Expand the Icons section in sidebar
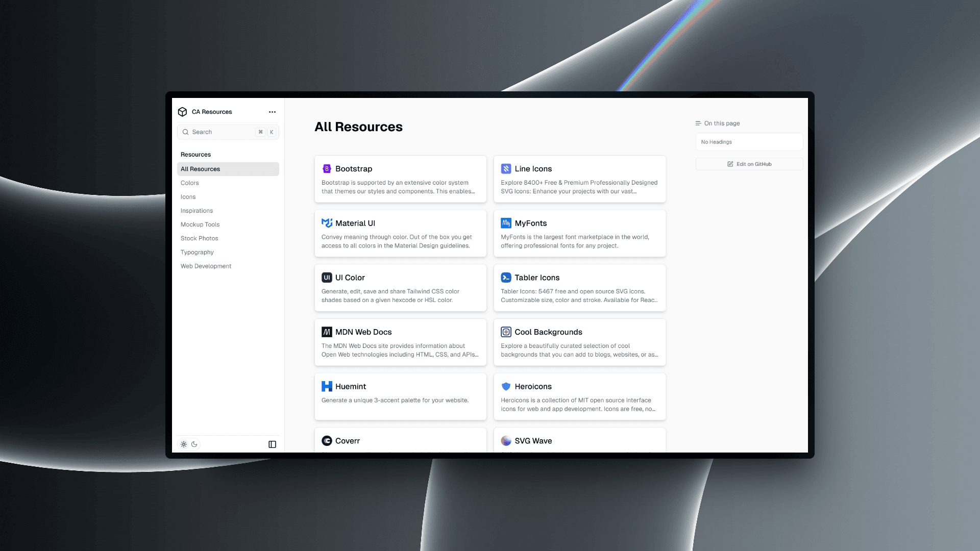980x551 pixels. pos(188,196)
